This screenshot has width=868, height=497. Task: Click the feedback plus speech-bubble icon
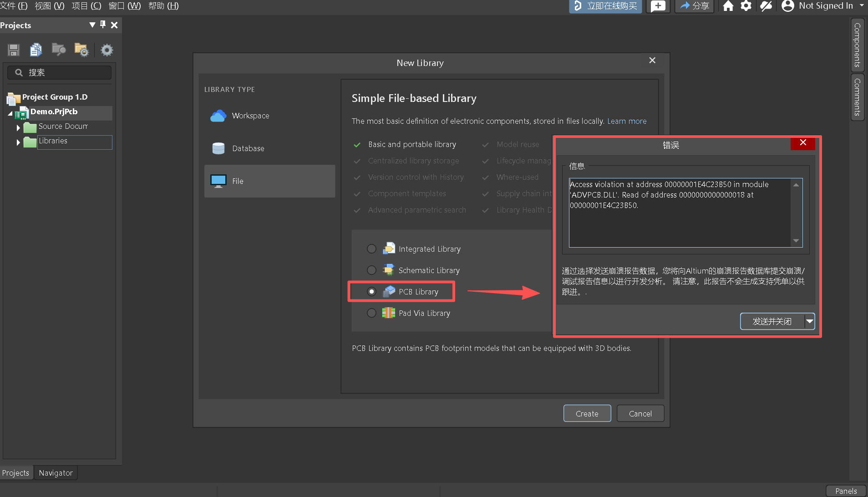click(658, 6)
